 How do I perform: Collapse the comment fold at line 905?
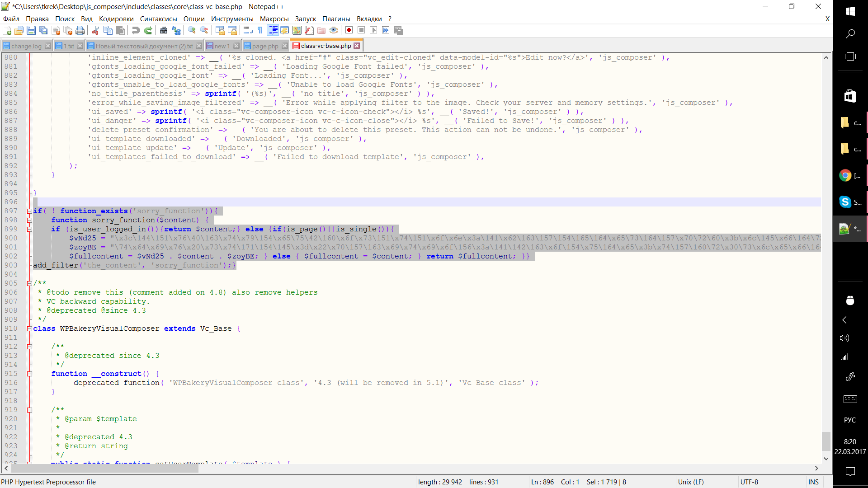pos(29,283)
